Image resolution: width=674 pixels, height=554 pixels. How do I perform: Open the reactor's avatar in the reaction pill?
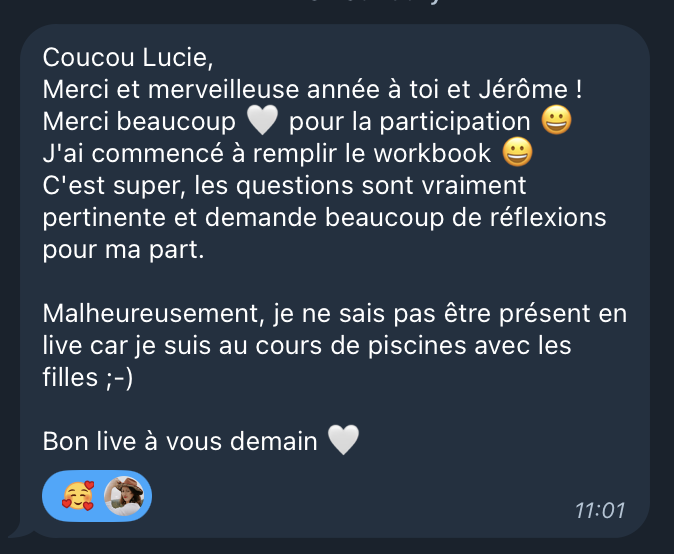click(124, 496)
